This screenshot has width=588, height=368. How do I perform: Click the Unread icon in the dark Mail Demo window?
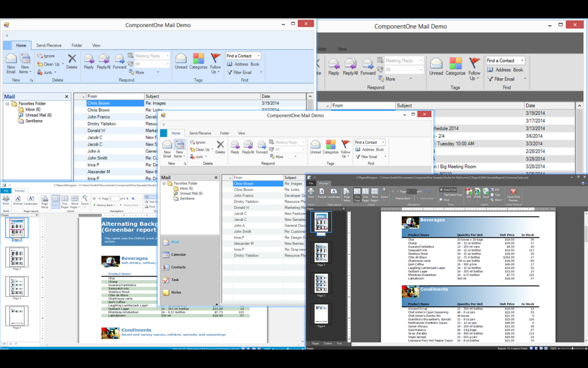[x=436, y=67]
